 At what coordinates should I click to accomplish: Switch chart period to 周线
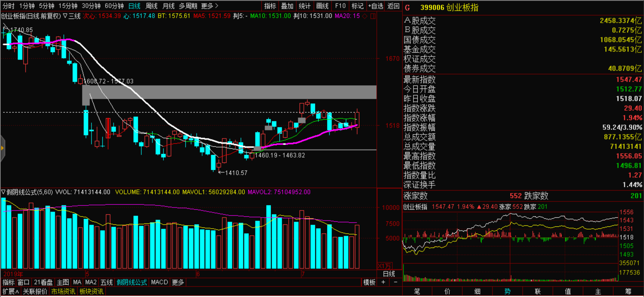pos(151,6)
